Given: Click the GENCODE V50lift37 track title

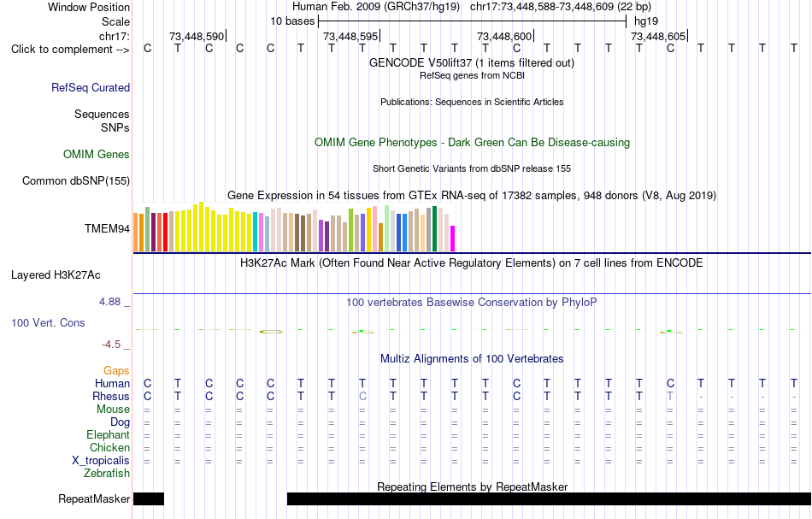Looking at the screenshot, I should pos(472,62).
